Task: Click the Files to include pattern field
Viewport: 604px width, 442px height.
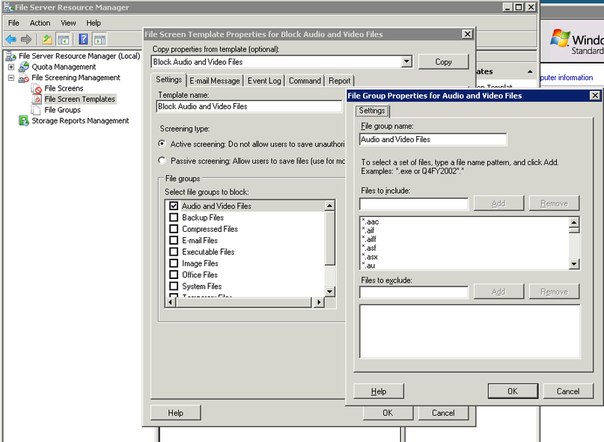Action: pyautogui.click(x=414, y=203)
